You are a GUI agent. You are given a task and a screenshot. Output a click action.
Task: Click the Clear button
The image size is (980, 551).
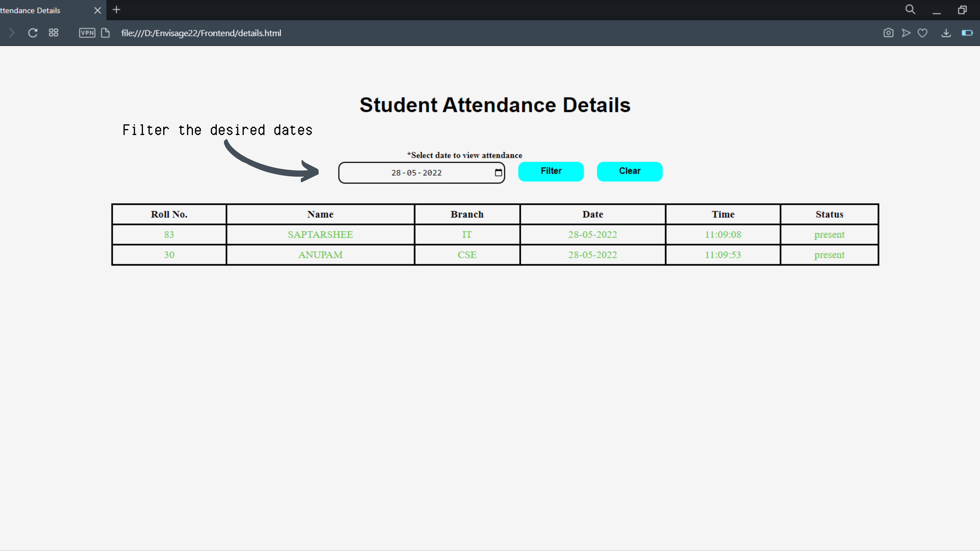[x=630, y=171]
